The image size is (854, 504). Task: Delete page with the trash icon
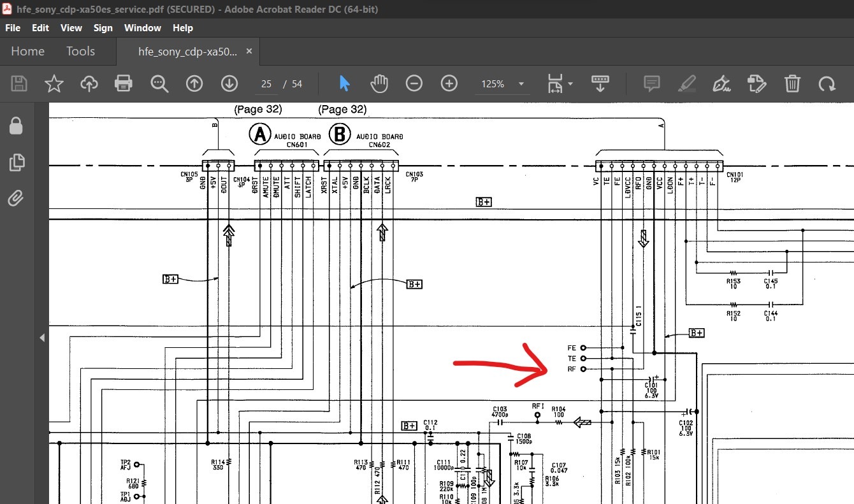tap(792, 83)
